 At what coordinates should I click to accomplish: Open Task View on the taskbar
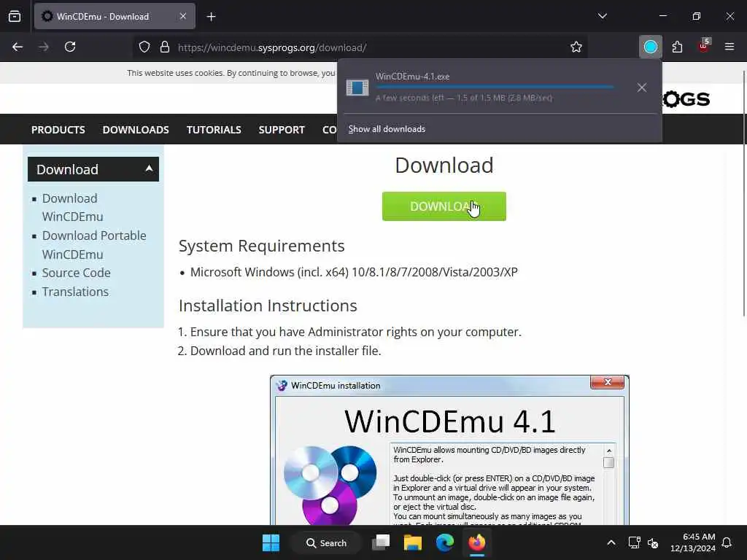click(381, 542)
